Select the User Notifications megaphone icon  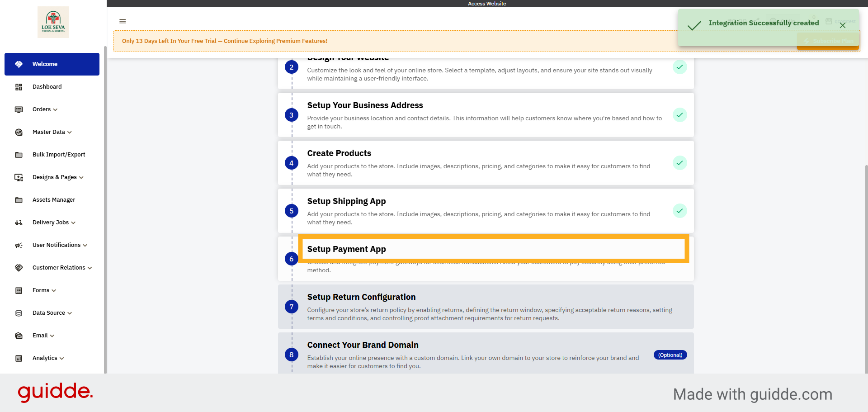19,245
